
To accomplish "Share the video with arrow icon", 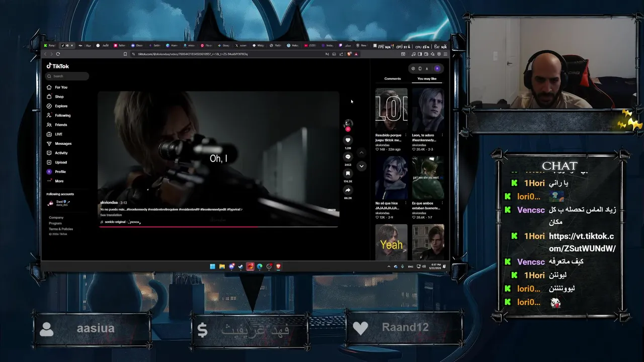I will 348,190.
